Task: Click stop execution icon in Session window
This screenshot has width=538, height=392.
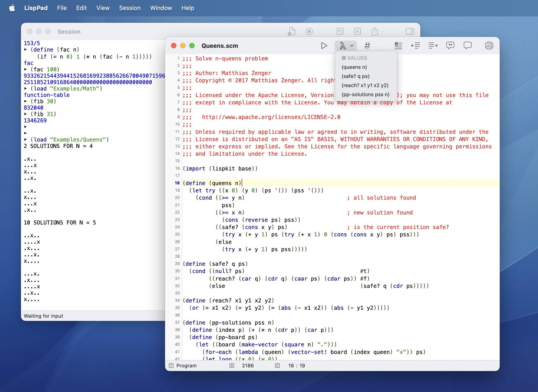Action: point(309,31)
